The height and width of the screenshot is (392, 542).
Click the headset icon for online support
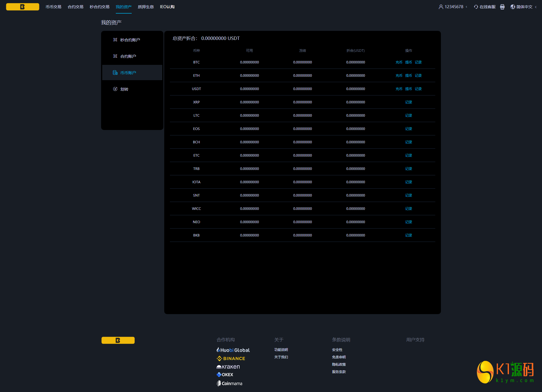tap(476, 7)
